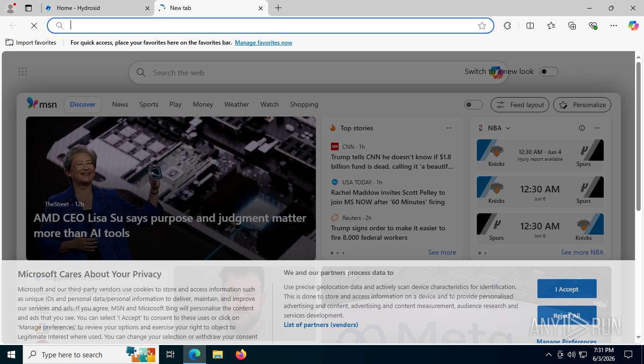Click the msn logo
This screenshot has height=364, width=644.
click(42, 104)
